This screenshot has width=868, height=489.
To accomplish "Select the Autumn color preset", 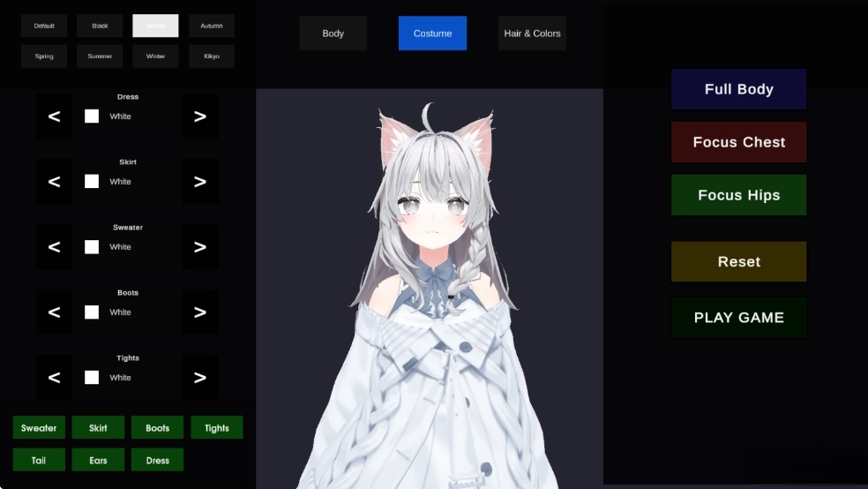I will click(x=212, y=26).
